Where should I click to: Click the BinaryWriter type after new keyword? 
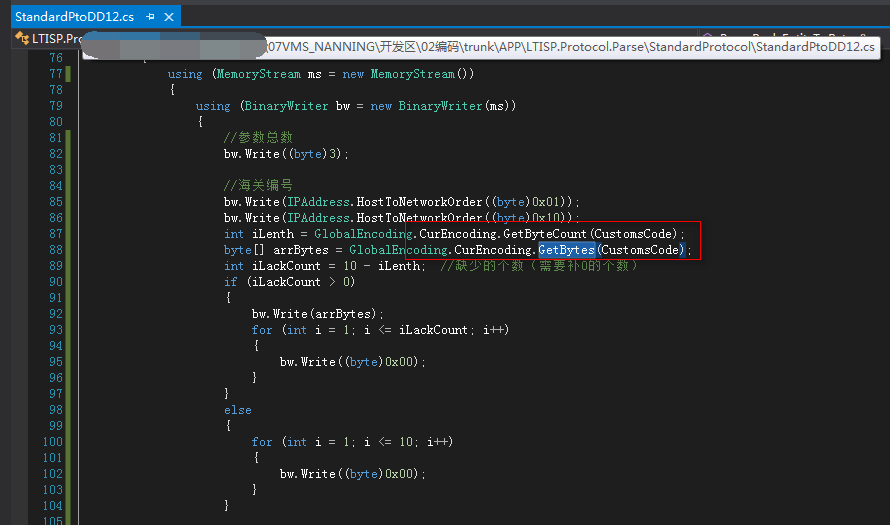[x=440, y=106]
